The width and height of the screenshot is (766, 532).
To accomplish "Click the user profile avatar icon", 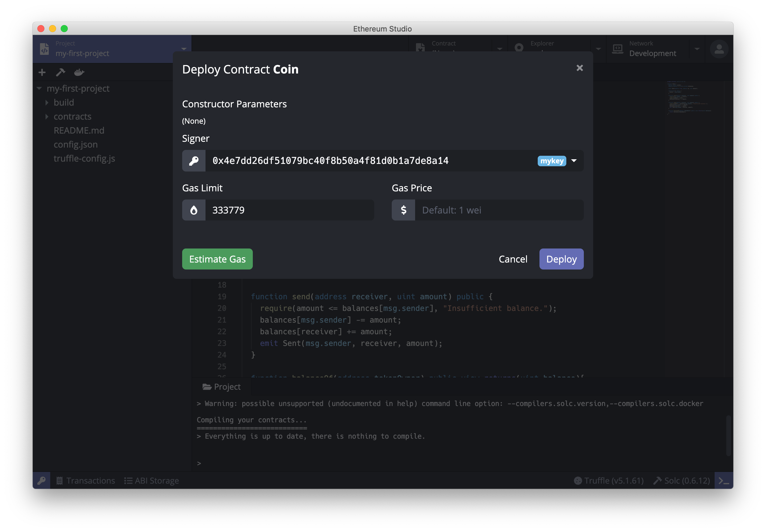I will (719, 49).
